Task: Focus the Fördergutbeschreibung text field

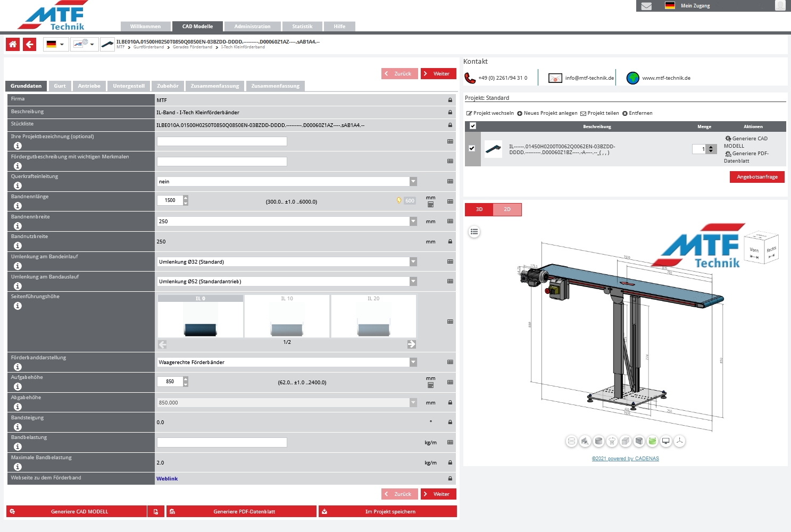Action: (222, 162)
